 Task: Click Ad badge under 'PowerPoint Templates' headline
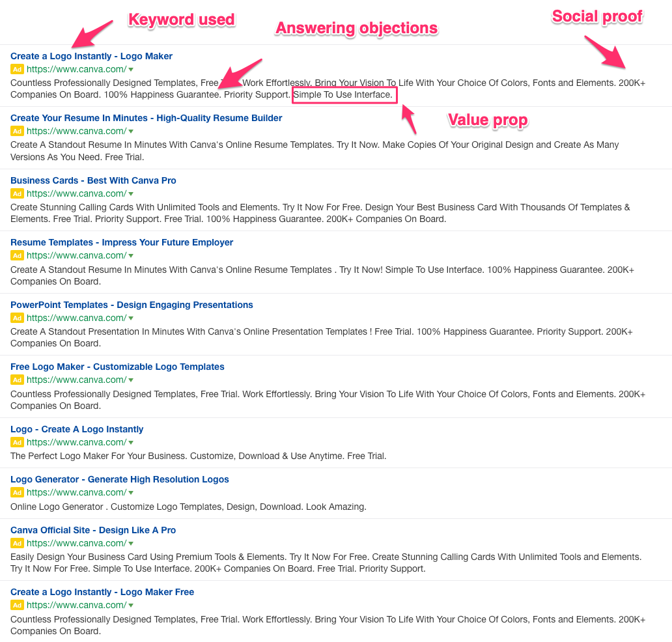tap(17, 318)
